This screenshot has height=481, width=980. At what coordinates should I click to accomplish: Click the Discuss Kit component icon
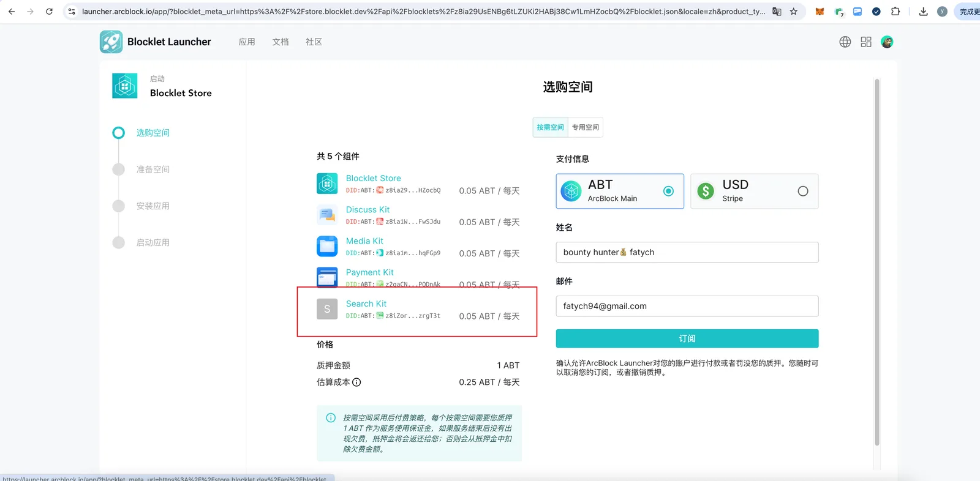tap(327, 215)
